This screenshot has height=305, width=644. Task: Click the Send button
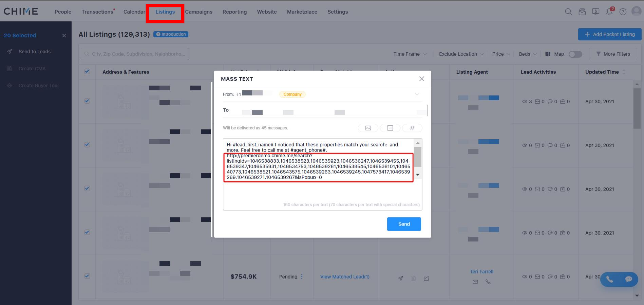pyautogui.click(x=404, y=224)
